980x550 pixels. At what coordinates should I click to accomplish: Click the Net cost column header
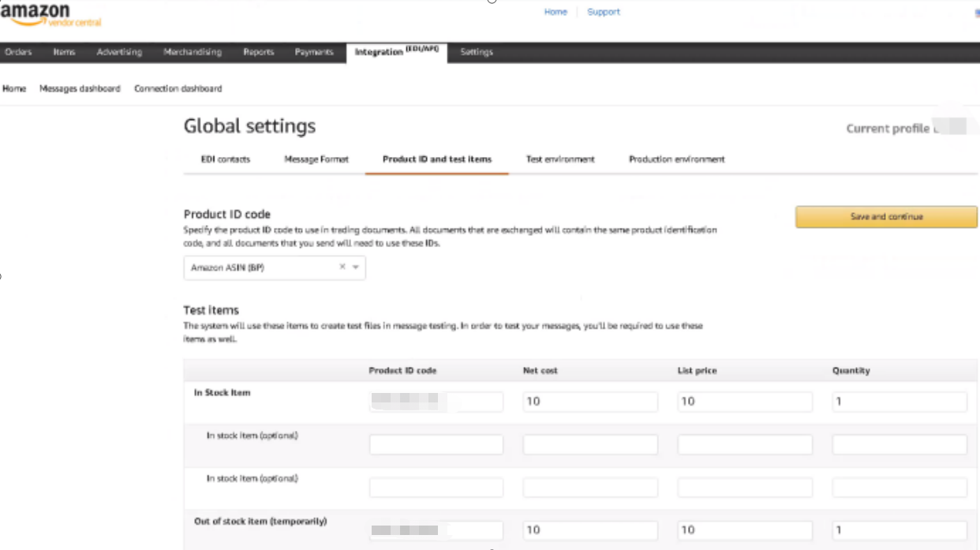540,370
